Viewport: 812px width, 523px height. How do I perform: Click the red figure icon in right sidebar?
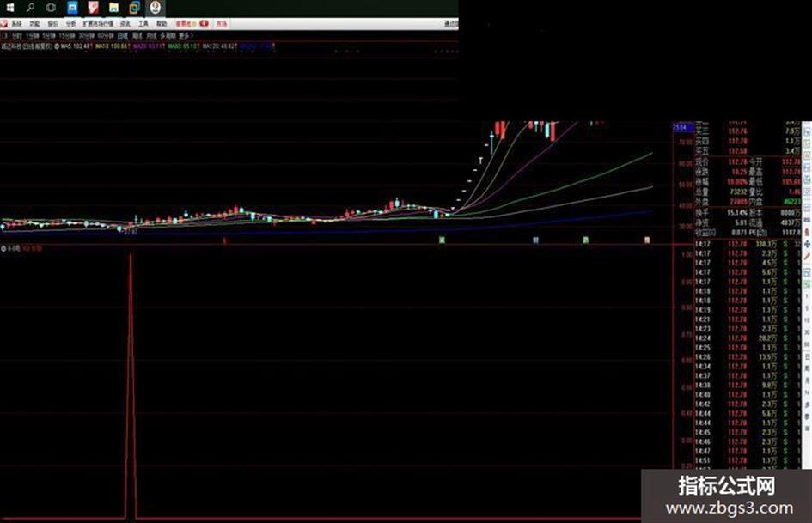click(x=807, y=233)
